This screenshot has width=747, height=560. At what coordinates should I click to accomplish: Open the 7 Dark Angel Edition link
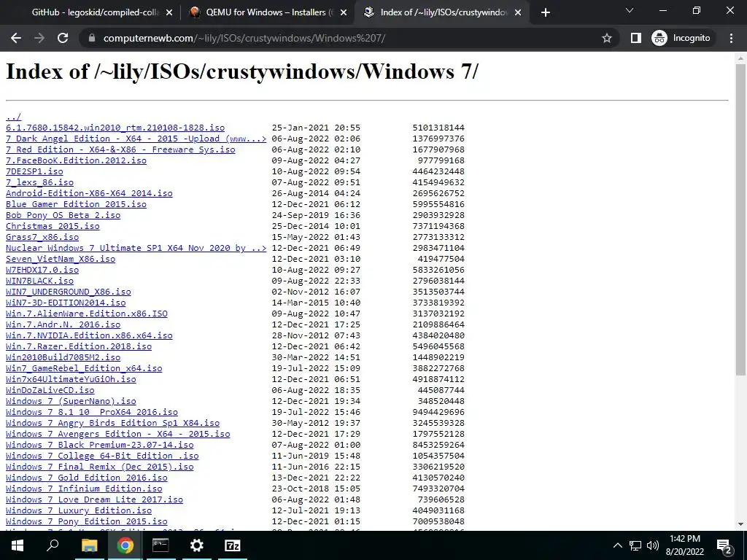tap(136, 139)
